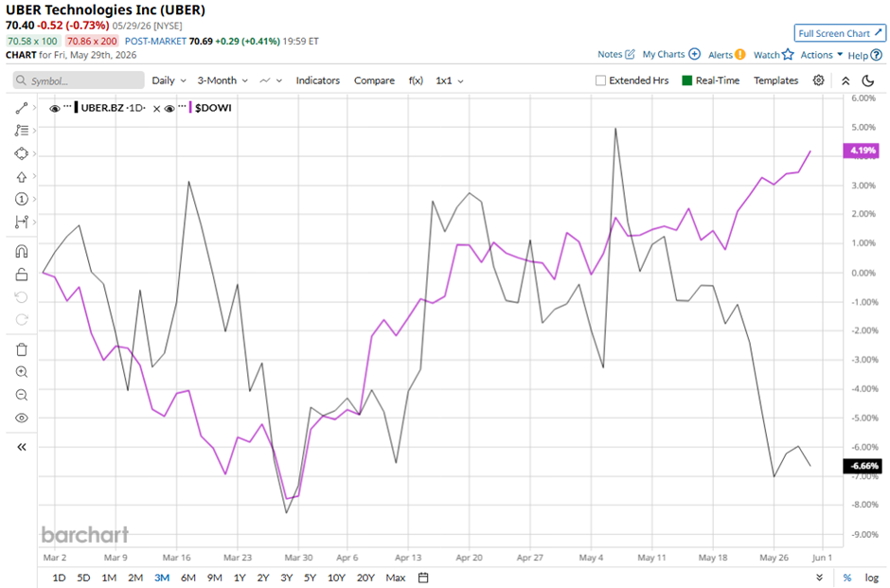
Task: Open the Indicators menu
Action: pyautogui.click(x=318, y=80)
